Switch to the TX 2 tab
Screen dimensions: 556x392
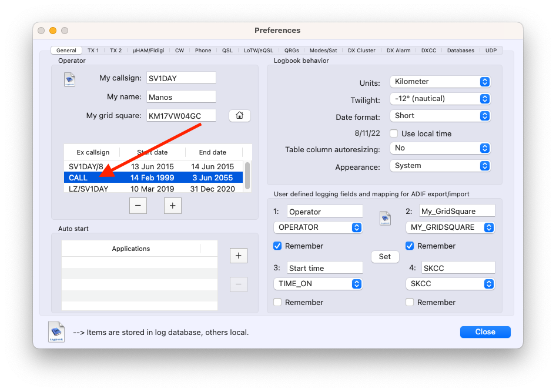coord(116,51)
